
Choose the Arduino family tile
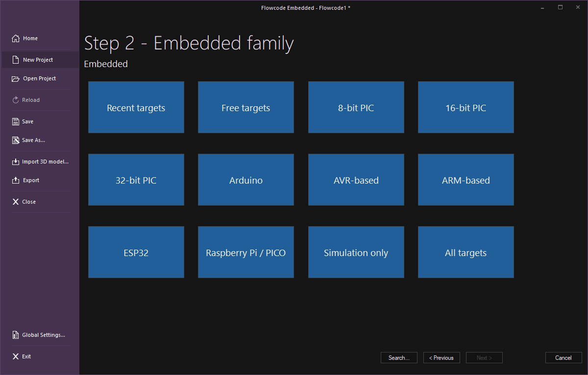246,180
